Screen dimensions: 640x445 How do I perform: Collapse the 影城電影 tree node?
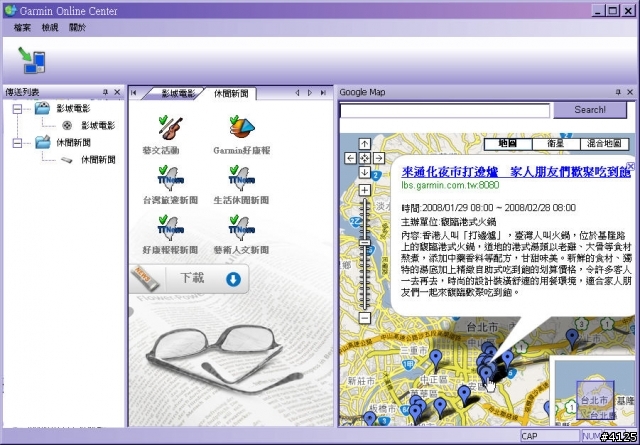click(17, 109)
